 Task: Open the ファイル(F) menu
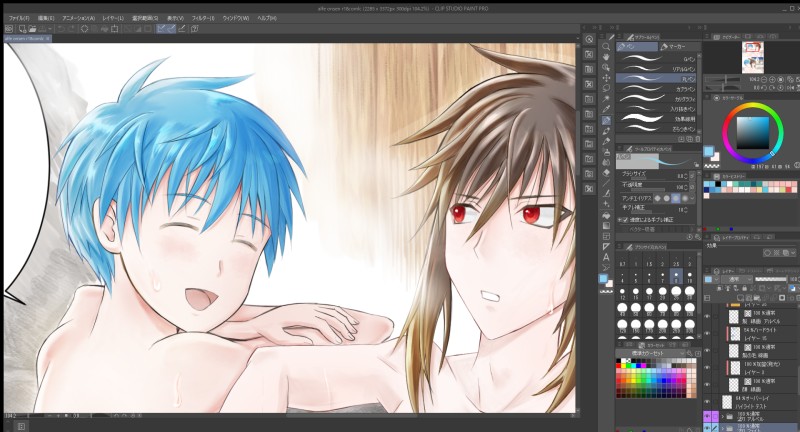click(x=19, y=18)
